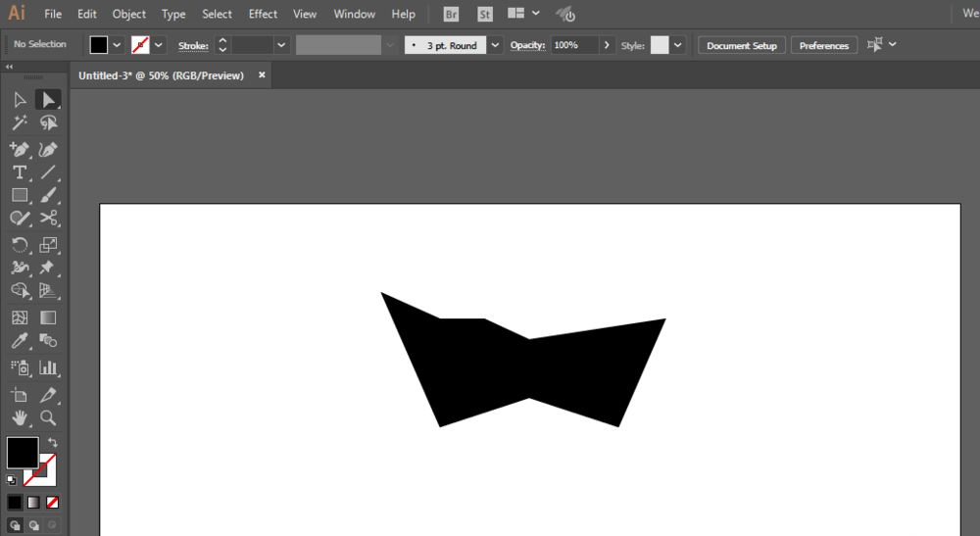Select the Zoom magnifier tool
Image resolution: width=980 pixels, height=536 pixels.
(x=48, y=418)
